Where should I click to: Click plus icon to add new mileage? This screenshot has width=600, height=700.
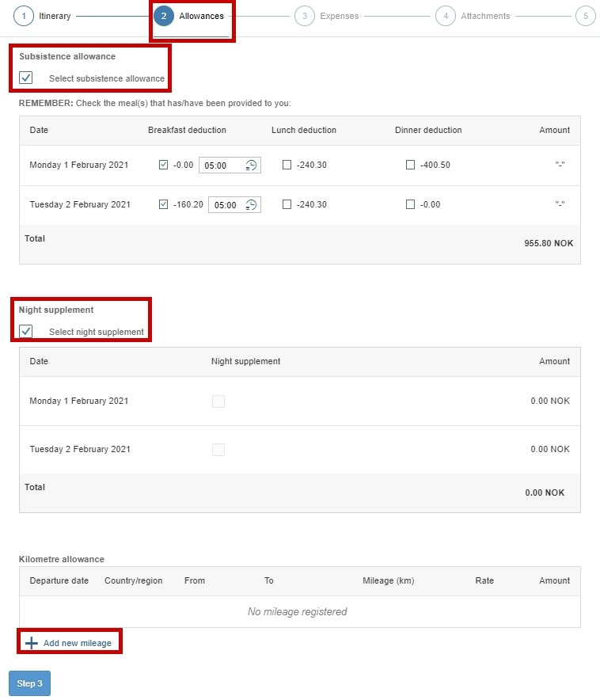[31, 643]
